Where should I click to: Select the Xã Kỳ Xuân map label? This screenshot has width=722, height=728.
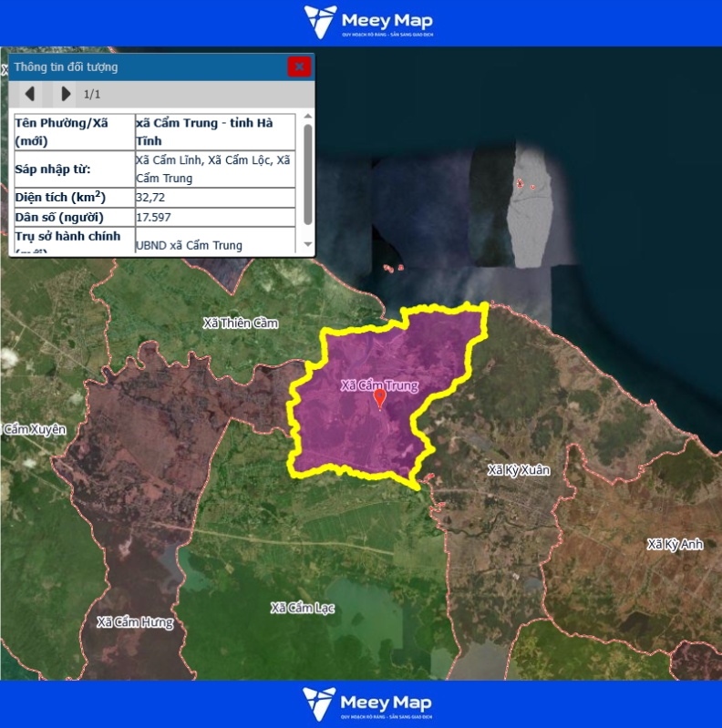click(x=519, y=470)
